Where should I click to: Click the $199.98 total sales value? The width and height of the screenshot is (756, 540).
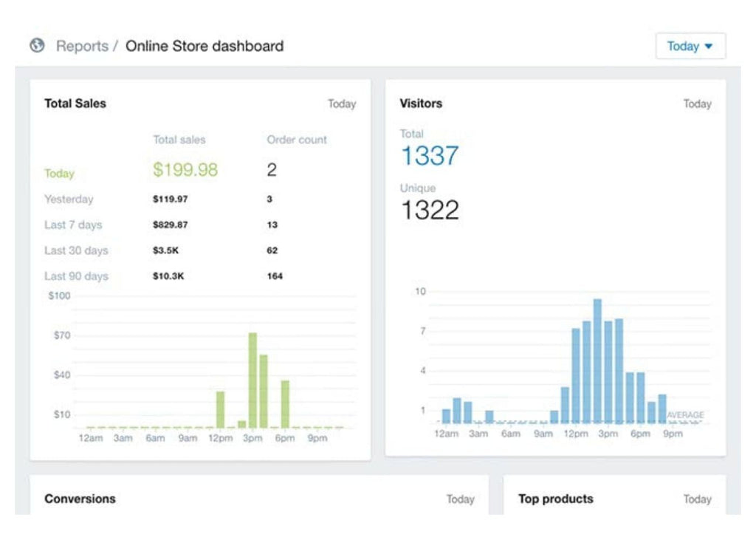(x=185, y=170)
